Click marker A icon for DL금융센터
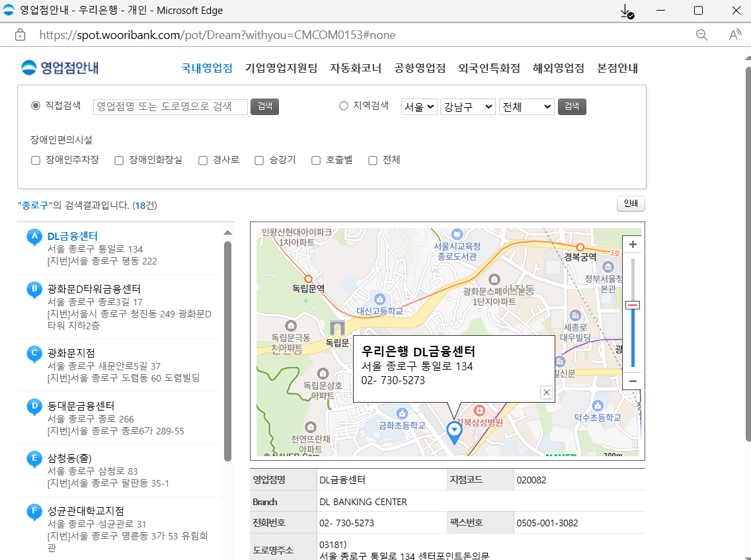Screen dimensions: 751x560 (34, 237)
